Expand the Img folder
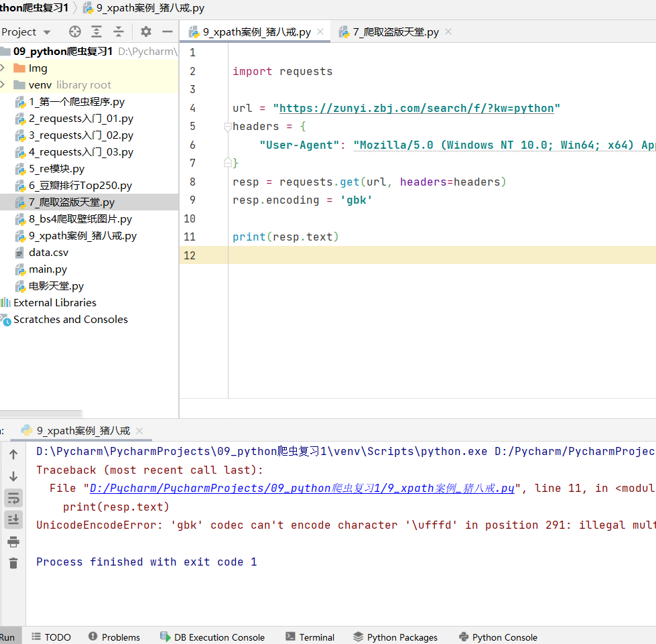The width and height of the screenshot is (656, 644). [x=3, y=68]
